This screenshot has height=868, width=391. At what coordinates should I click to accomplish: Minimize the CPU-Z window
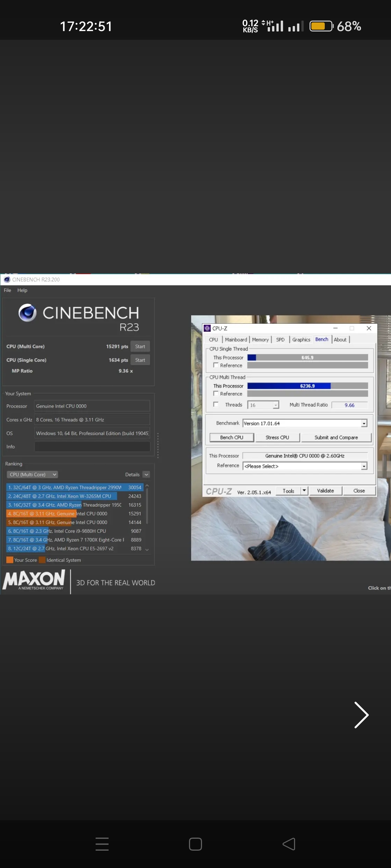coord(335,328)
